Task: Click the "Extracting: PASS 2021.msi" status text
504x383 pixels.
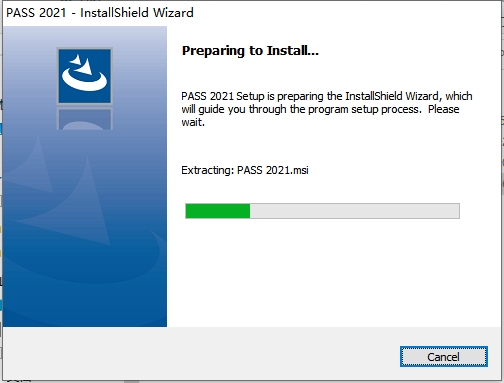Action: pos(245,170)
